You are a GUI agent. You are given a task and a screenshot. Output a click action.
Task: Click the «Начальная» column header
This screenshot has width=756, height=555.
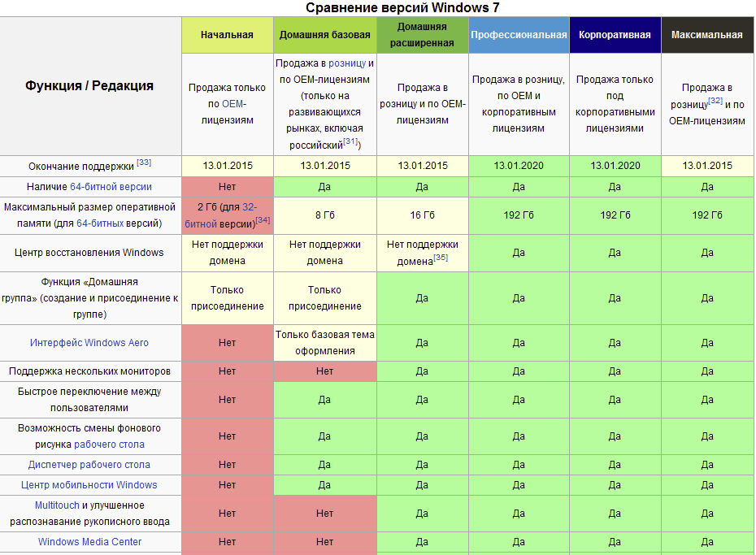click(x=228, y=35)
